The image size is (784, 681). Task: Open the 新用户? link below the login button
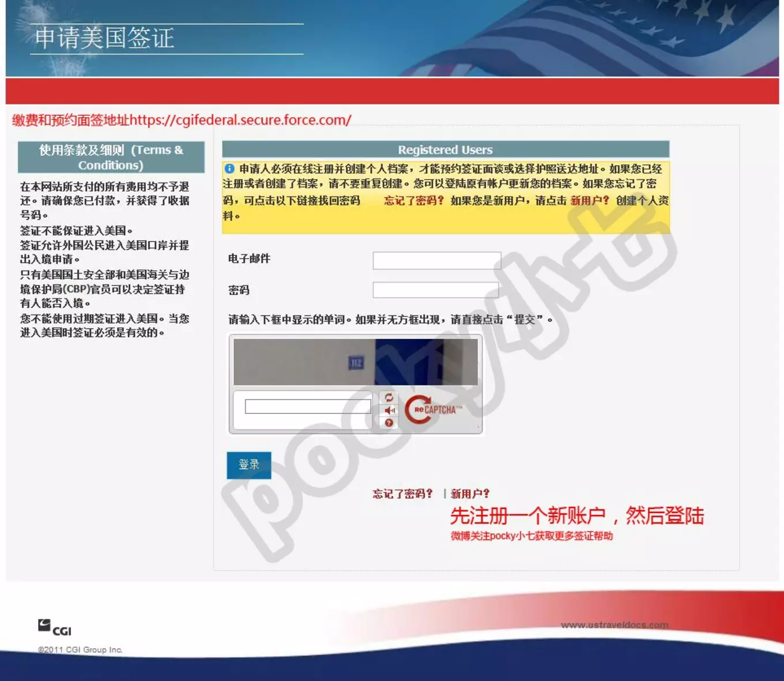coord(470,494)
